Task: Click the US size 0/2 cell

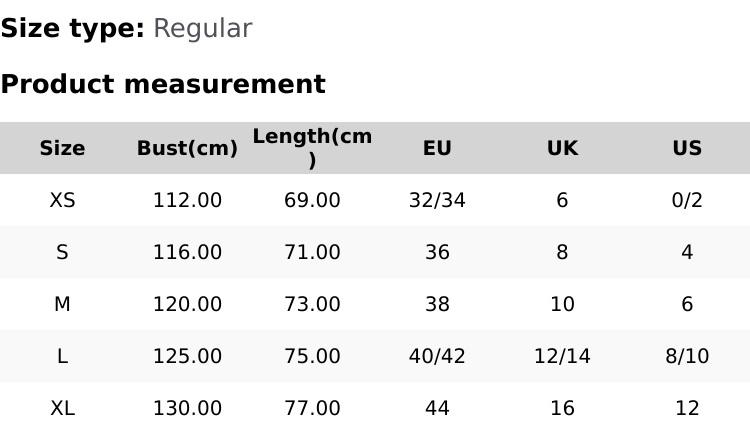Action: pyautogui.click(x=687, y=200)
